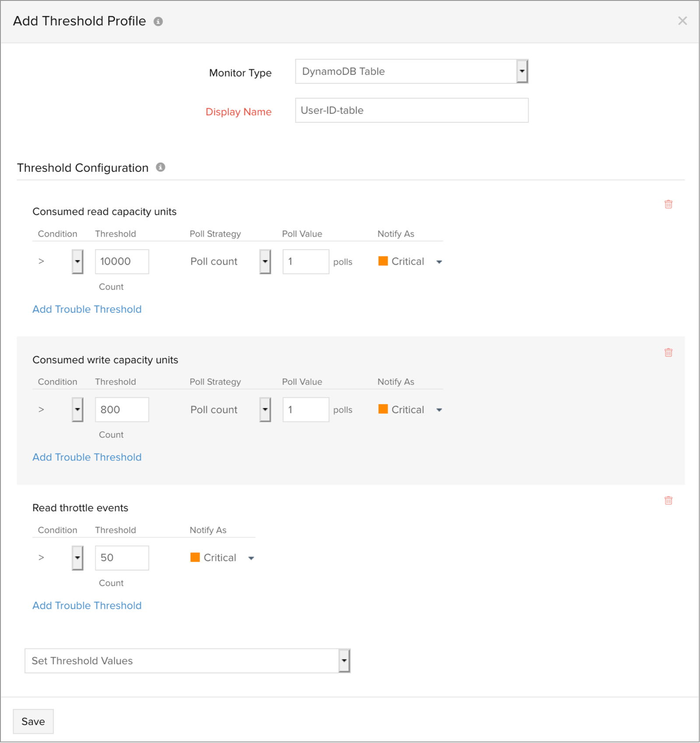
Task: Click Add Trouble Threshold under read capacity units
Action: [86, 309]
